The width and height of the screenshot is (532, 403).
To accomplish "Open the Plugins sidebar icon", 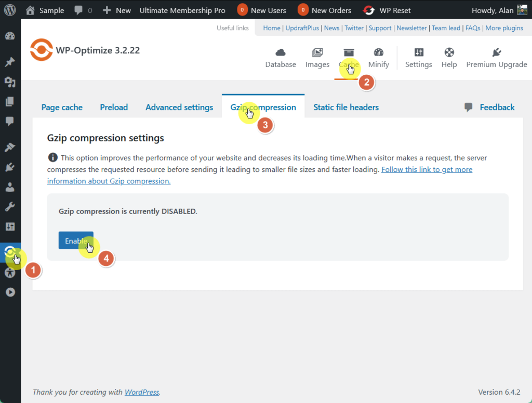I will (10, 167).
